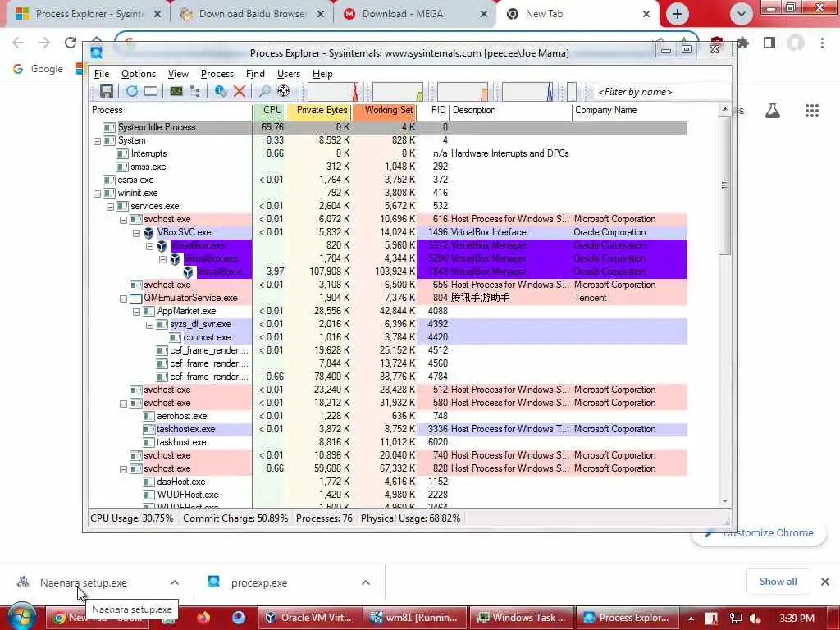
Task: Select the System Idle Process row
Action: [388, 127]
